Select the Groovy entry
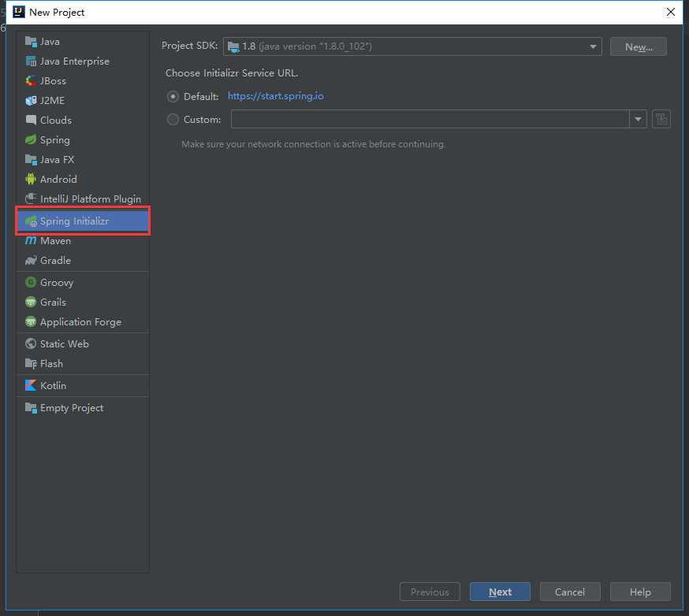The height and width of the screenshot is (616, 689). click(83, 282)
